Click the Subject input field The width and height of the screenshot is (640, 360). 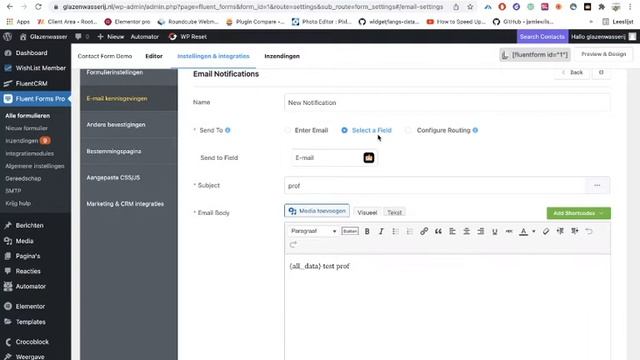435,185
